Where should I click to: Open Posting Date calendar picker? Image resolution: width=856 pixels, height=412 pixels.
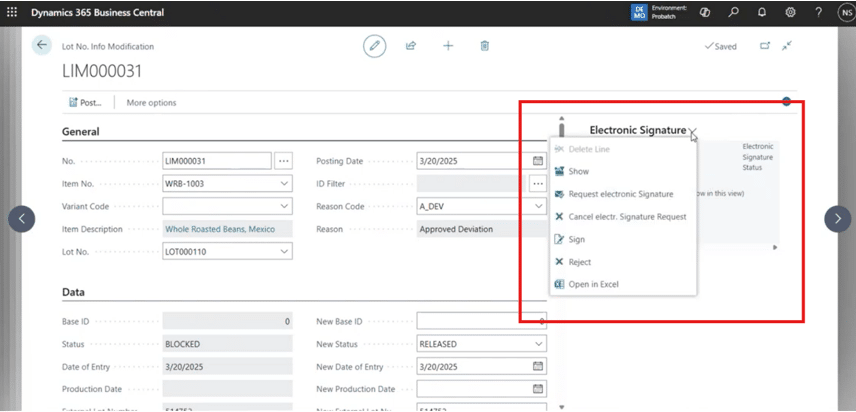pos(538,161)
